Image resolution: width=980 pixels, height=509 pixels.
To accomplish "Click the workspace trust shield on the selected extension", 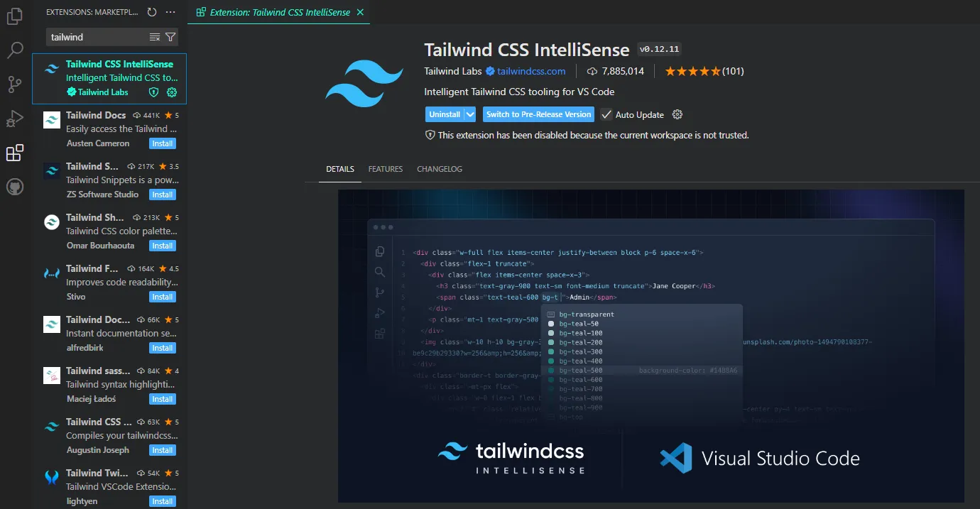I will click(153, 92).
